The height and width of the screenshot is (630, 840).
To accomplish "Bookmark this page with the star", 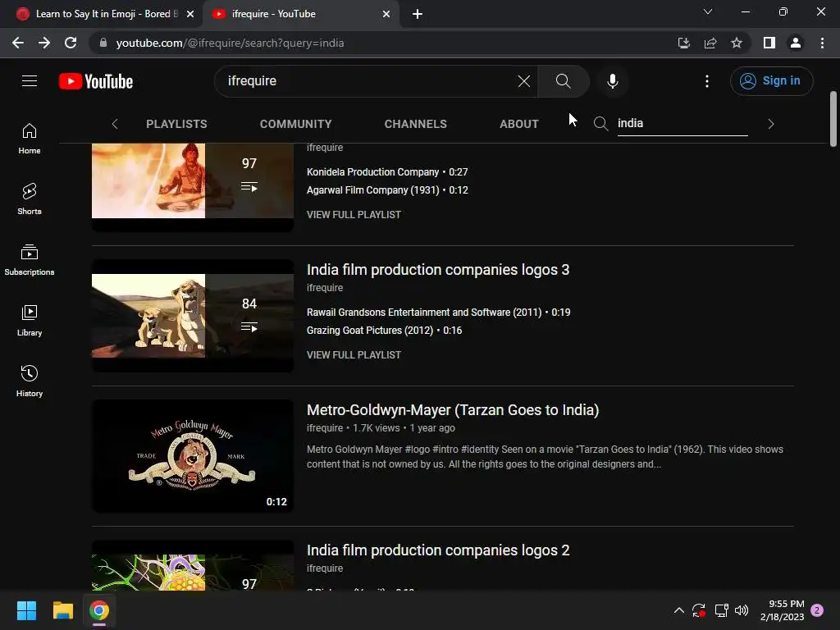I will [737, 43].
